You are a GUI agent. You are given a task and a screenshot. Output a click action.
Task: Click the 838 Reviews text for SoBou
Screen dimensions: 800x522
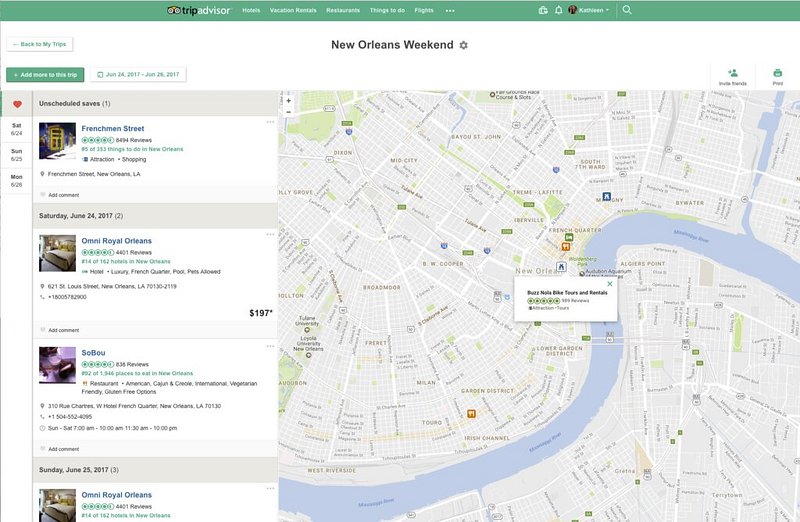click(132, 364)
